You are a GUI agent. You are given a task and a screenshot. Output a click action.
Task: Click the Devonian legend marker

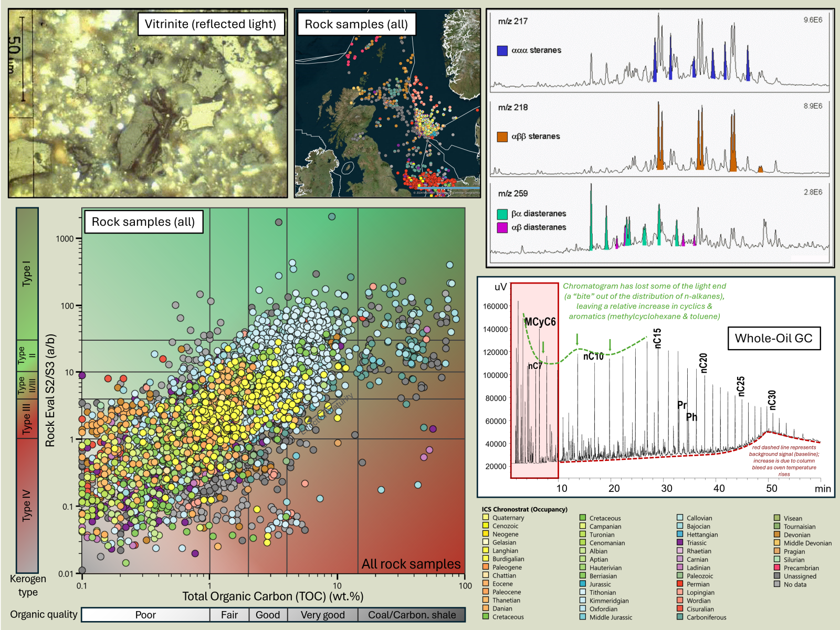tap(777, 535)
